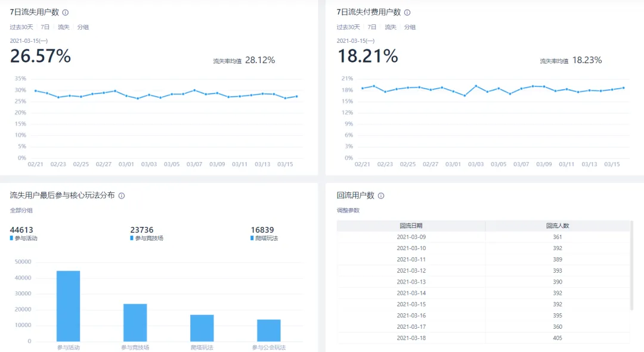Click value 360 in 回流人数 column
This screenshot has height=352, width=644.
click(x=558, y=327)
